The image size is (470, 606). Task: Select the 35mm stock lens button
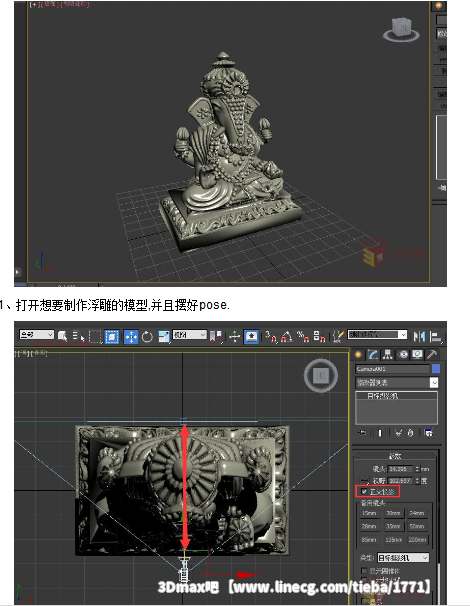[393, 526]
